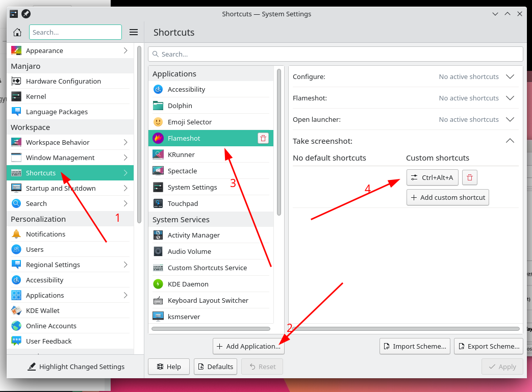This screenshot has height=392, width=532.
Task: Select Custom Shortcuts Service entry
Action: pos(211,268)
